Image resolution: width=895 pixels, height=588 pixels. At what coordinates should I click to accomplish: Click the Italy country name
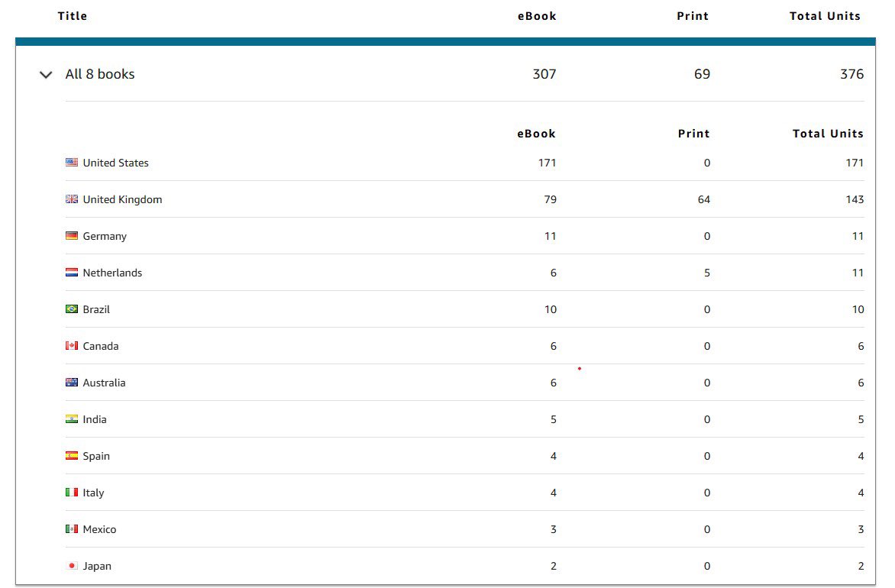(x=94, y=492)
